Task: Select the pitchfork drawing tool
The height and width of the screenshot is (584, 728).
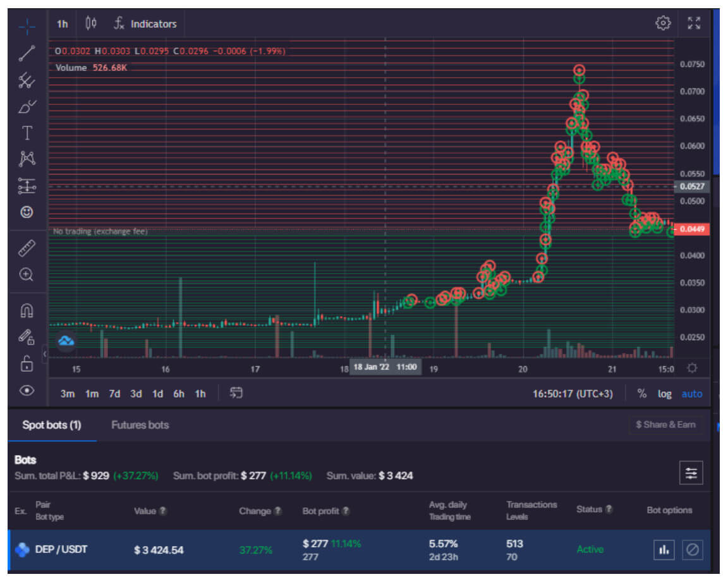Action: click(27, 80)
